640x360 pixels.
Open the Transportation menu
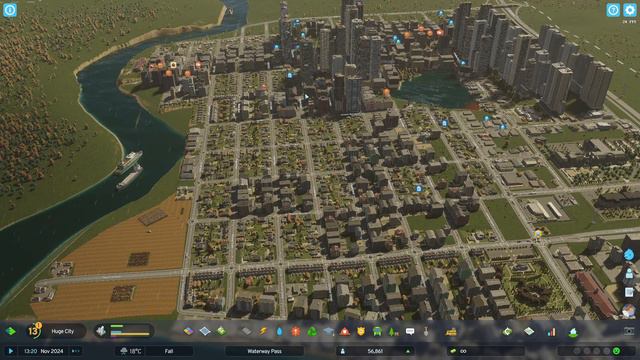(x=377, y=331)
